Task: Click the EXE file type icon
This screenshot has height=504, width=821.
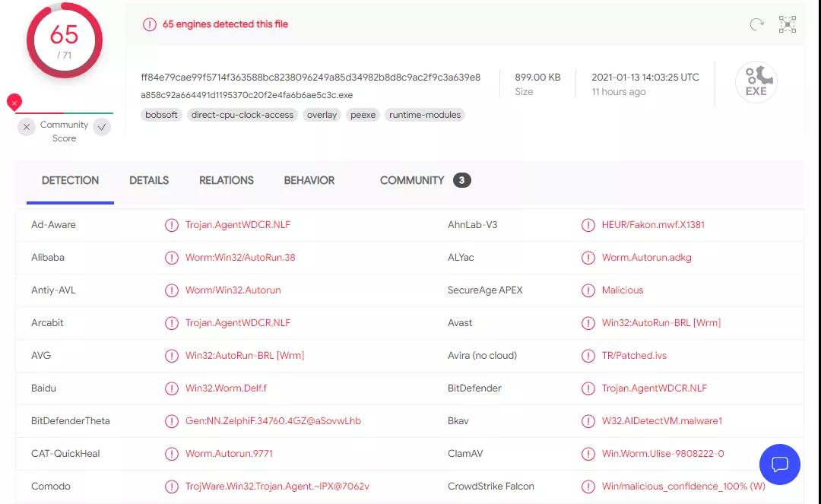Action: pos(756,82)
